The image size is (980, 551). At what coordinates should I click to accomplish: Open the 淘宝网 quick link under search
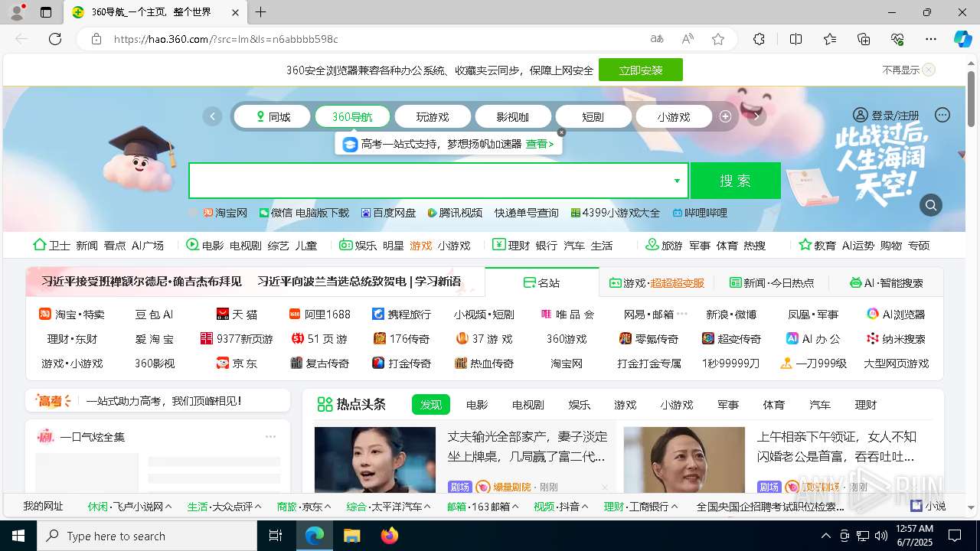tap(225, 213)
